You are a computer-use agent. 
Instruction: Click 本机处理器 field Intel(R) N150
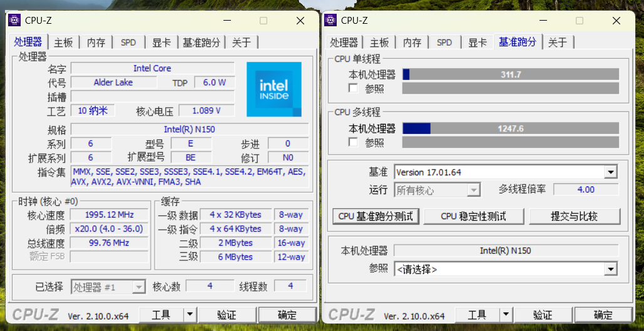506,250
